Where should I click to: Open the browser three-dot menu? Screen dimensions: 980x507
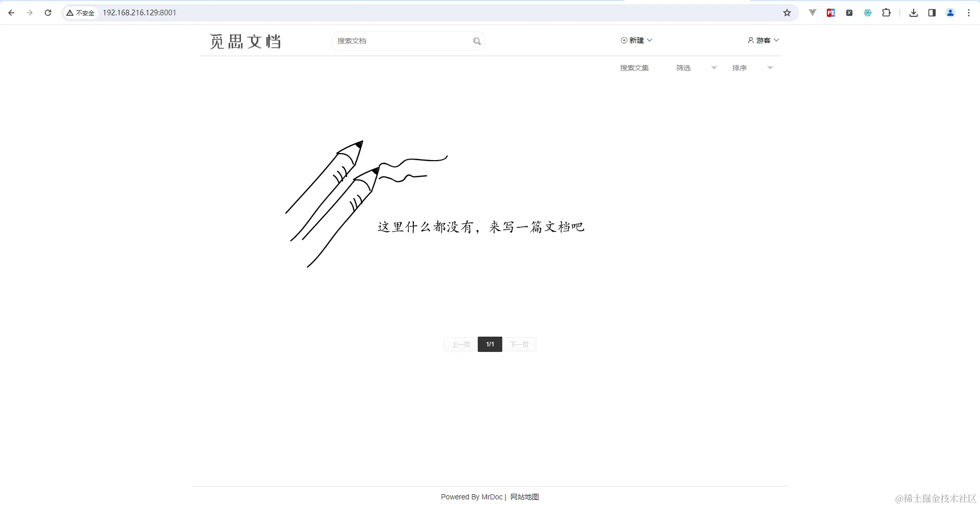[x=968, y=13]
